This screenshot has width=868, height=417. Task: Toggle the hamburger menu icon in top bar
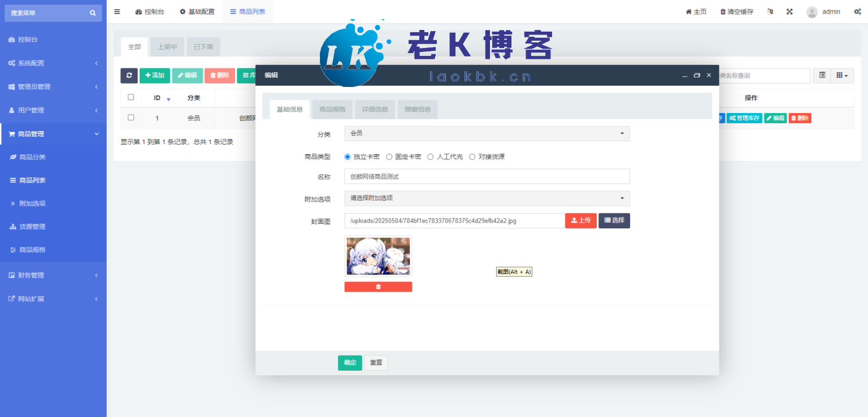click(x=117, y=12)
